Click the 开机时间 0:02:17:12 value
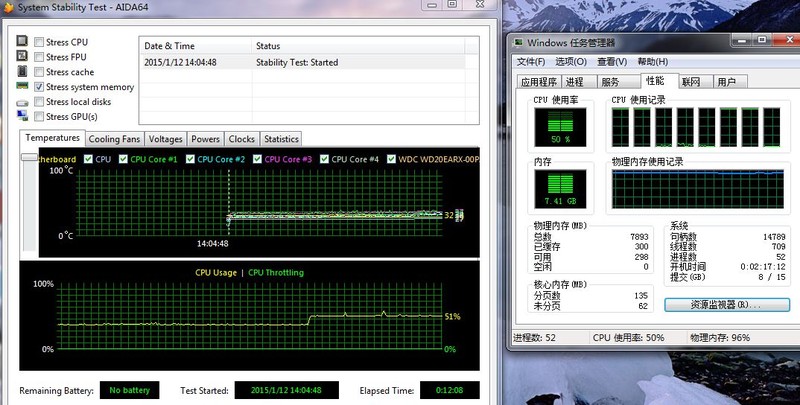The width and height of the screenshot is (800, 405). [x=763, y=267]
